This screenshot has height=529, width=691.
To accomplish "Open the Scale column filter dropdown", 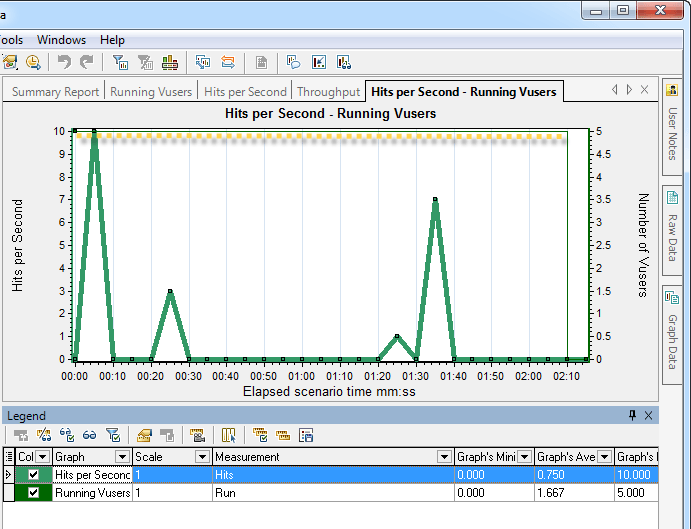I will pos(201,457).
